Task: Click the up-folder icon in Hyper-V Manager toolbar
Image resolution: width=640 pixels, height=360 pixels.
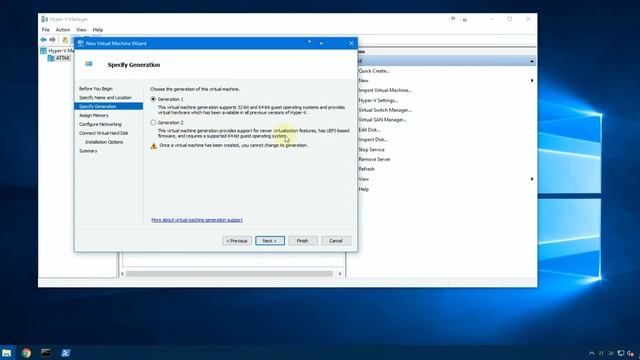Action: pos(65,40)
